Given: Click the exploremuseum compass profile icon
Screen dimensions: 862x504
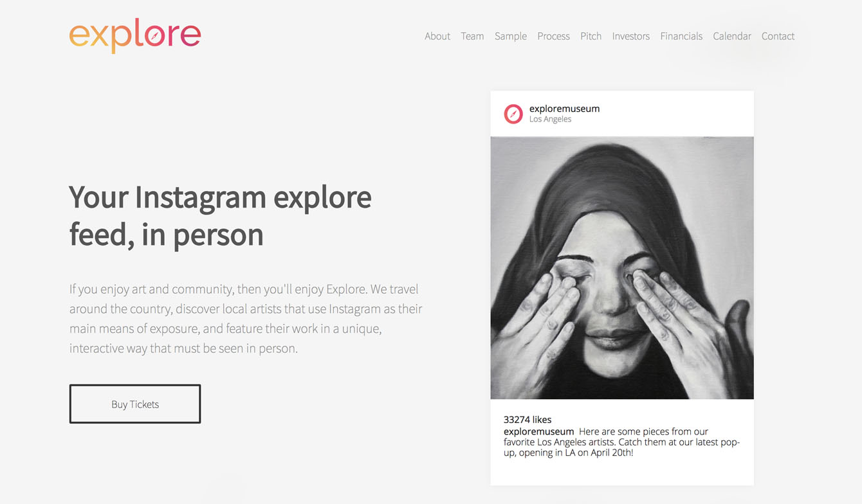Looking at the screenshot, I should click(x=513, y=114).
